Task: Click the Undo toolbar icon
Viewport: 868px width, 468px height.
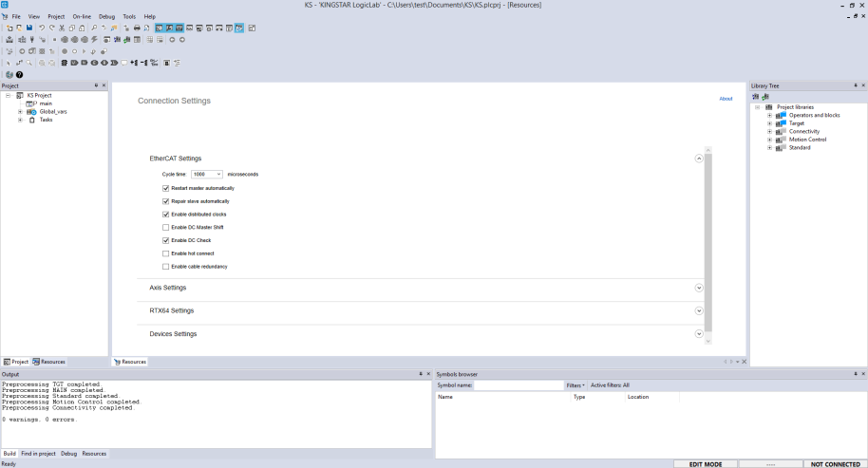Action: tap(42, 28)
